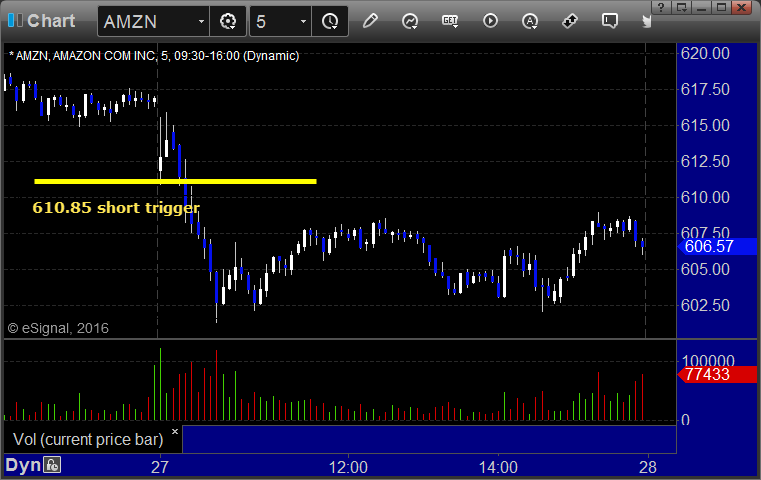This screenshot has width=761, height=480.
Task: Expand the 5 interval dropdown arrow
Action: tap(303, 21)
